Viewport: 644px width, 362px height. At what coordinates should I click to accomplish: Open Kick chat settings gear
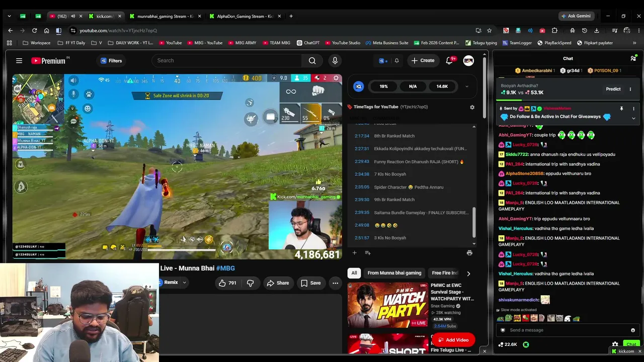(615, 344)
